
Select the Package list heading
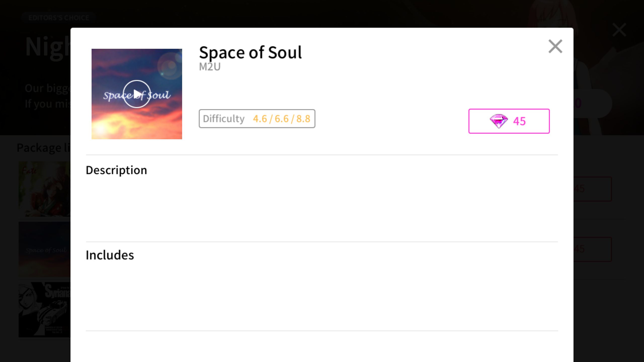pyautogui.click(x=44, y=148)
